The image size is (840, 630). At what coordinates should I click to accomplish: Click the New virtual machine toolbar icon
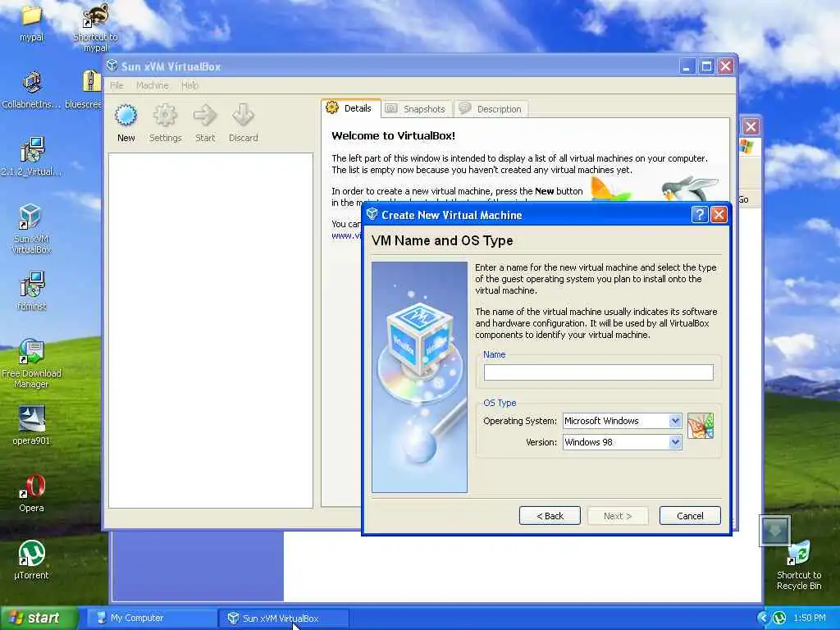pos(126,115)
